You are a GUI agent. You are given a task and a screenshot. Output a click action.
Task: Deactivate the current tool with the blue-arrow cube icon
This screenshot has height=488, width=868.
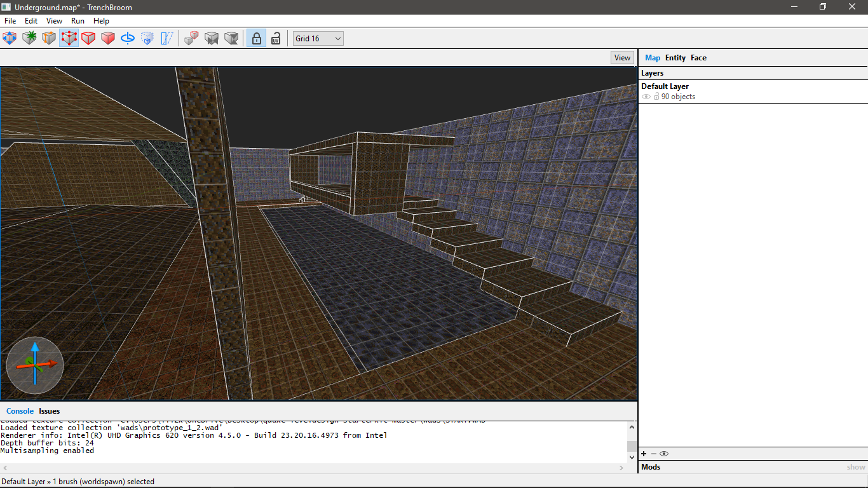[x=10, y=38]
